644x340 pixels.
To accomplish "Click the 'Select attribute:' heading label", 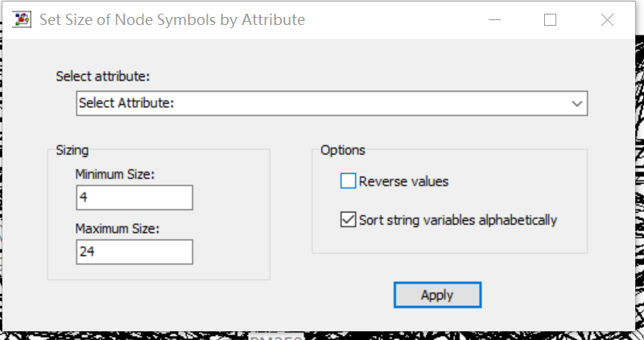I will pos(103,77).
